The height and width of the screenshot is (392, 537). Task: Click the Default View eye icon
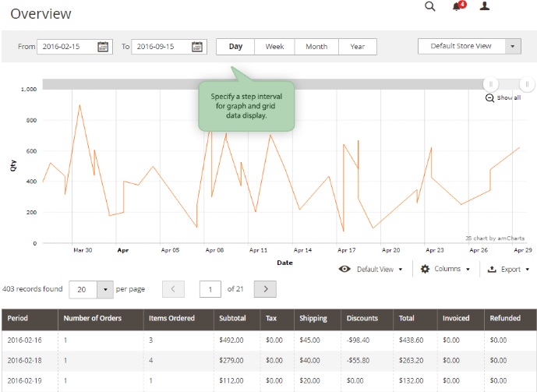(x=344, y=269)
